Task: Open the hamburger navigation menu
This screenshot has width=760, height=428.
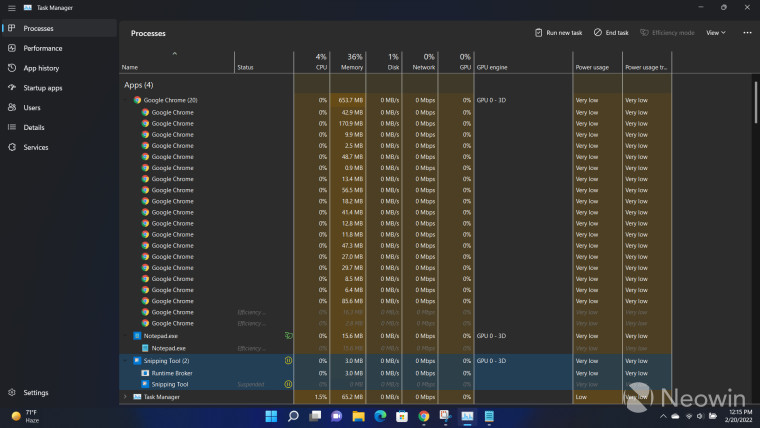Action: (x=12, y=8)
